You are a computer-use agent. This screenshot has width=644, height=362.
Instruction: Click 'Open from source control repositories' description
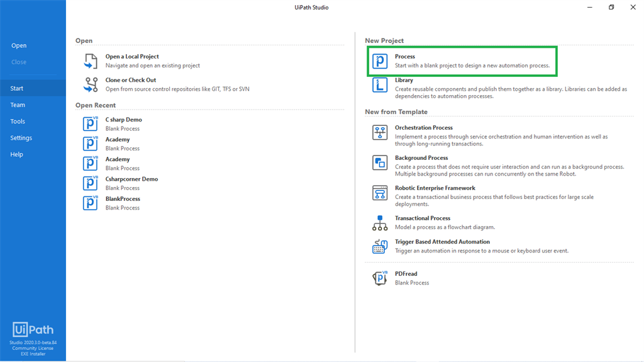pyautogui.click(x=177, y=89)
